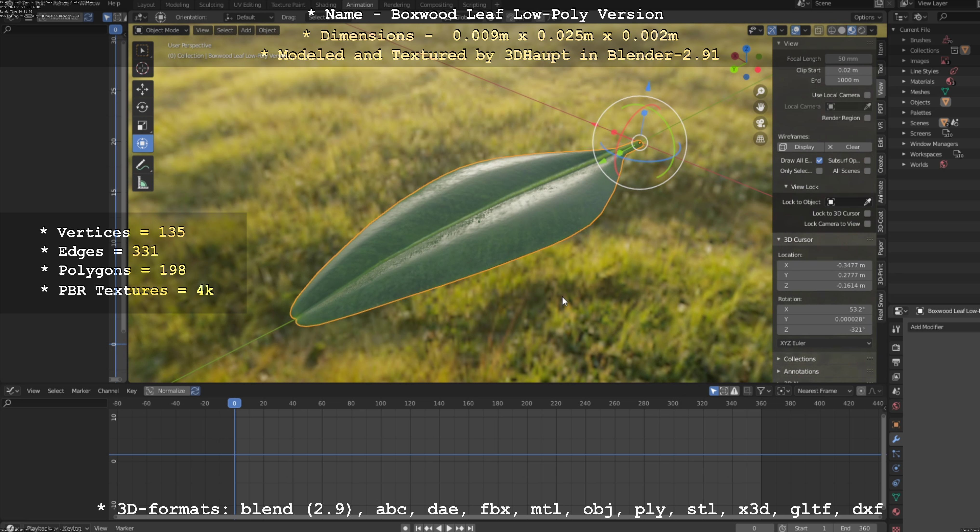Pick Lock to Object with eyedropper
This screenshot has height=532, width=980.
pyautogui.click(x=867, y=202)
